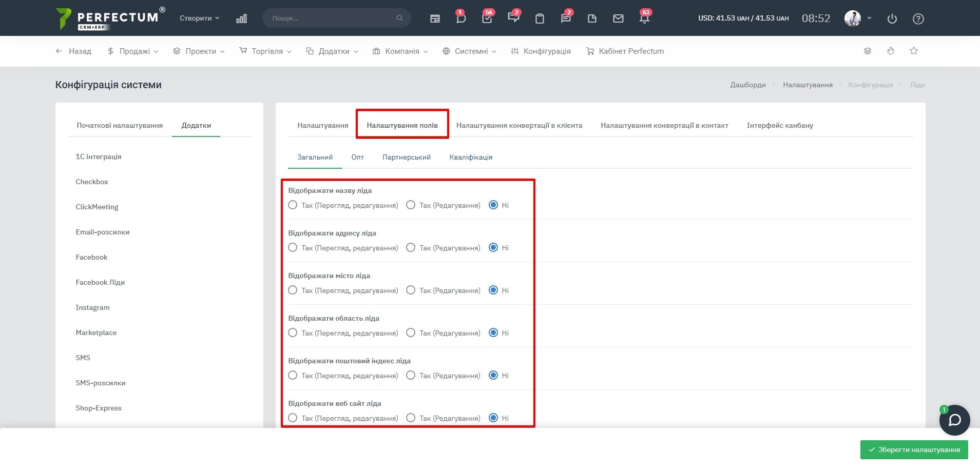The width and height of the screenshot is (980, 470).
Task: Open Marketplace in sidebar
Action: (96, 332)
